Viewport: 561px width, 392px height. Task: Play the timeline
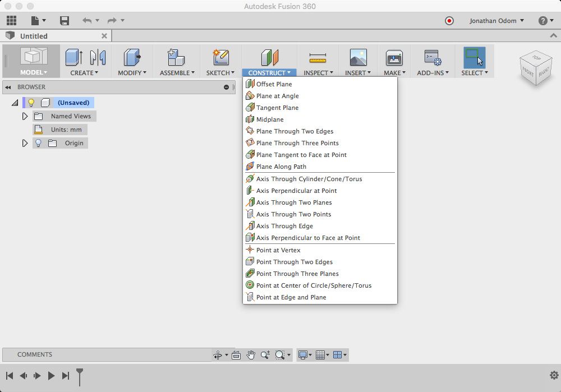(x=51, y=376)
